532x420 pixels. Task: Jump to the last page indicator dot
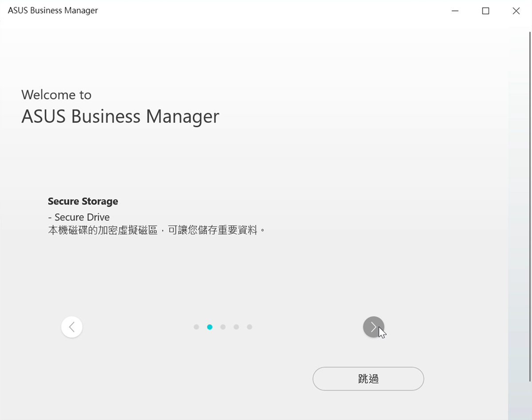click(250, 327)
